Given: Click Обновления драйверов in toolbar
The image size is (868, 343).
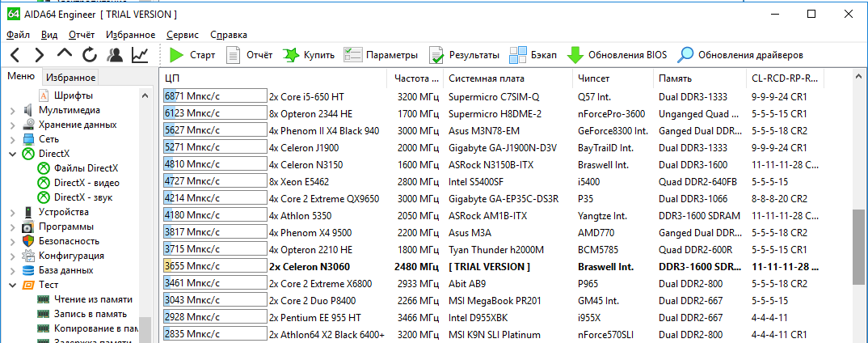Looking at the screenshot, I should click(x=740, y=55).
